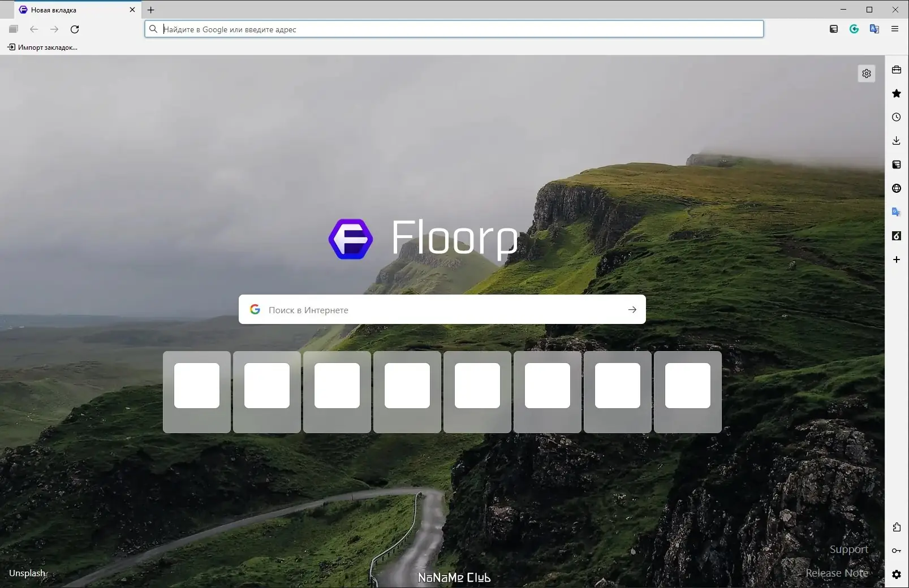Open passwords key icon in the sidebar
The width and height of the screenshot is (909, 588).
pyautogui.click(x=897, y=551)
